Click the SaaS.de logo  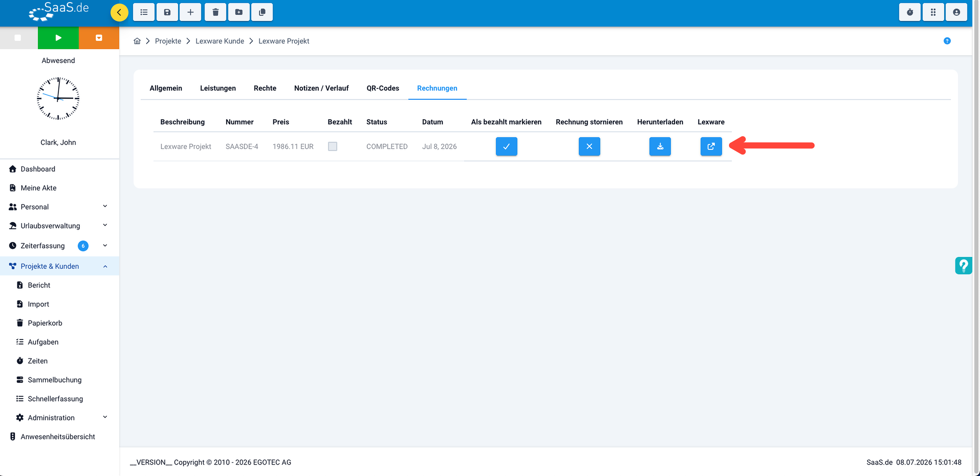[x=58, y=12]
